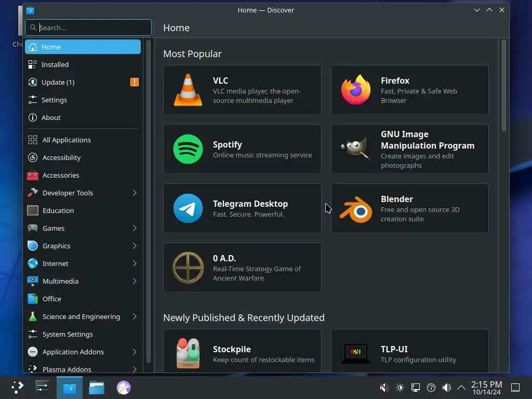Expand the Games category arrow
The image size is (532, 399).
(135, 229)
